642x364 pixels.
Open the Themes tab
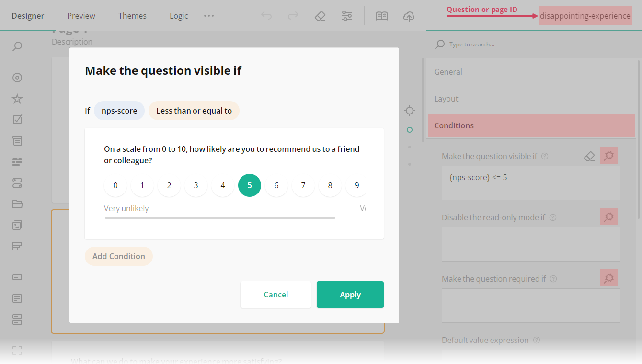pos(132,16)
